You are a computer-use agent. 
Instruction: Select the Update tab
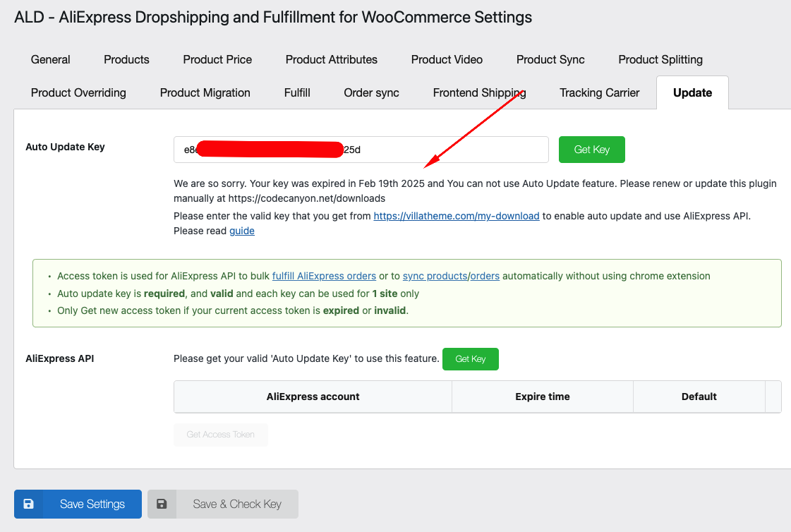coord(693,93)
